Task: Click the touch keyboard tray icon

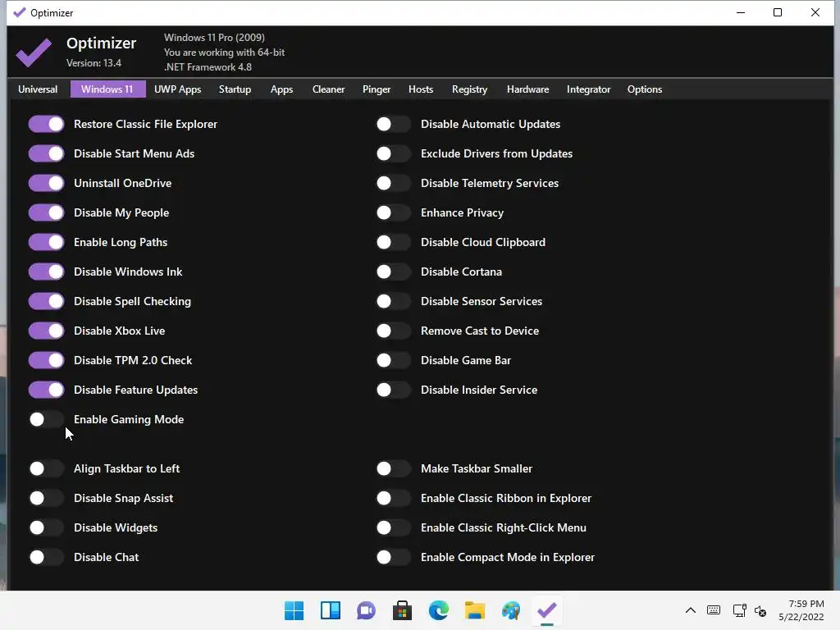Action: (x=714, y=610)
